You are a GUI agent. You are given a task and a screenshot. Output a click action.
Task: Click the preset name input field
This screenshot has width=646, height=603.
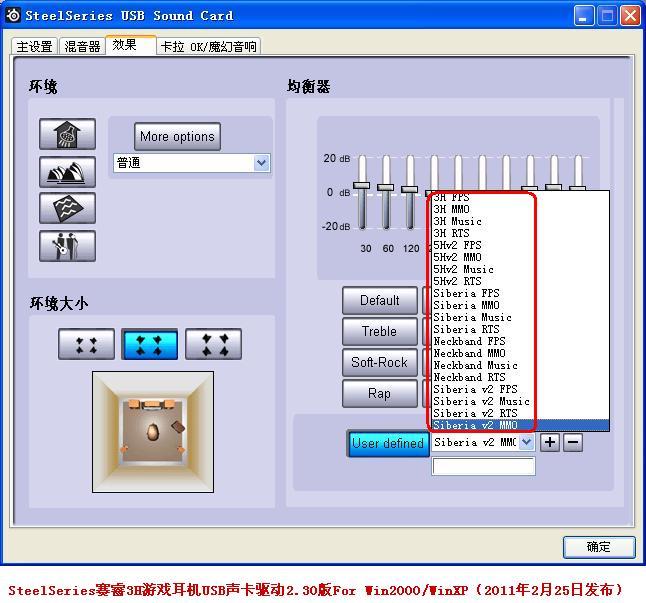coord(483,466)
